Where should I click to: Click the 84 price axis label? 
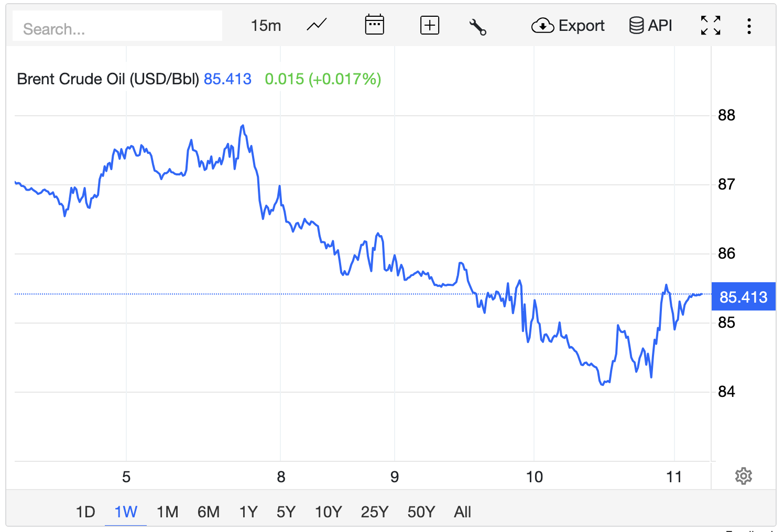click(726, 392)
